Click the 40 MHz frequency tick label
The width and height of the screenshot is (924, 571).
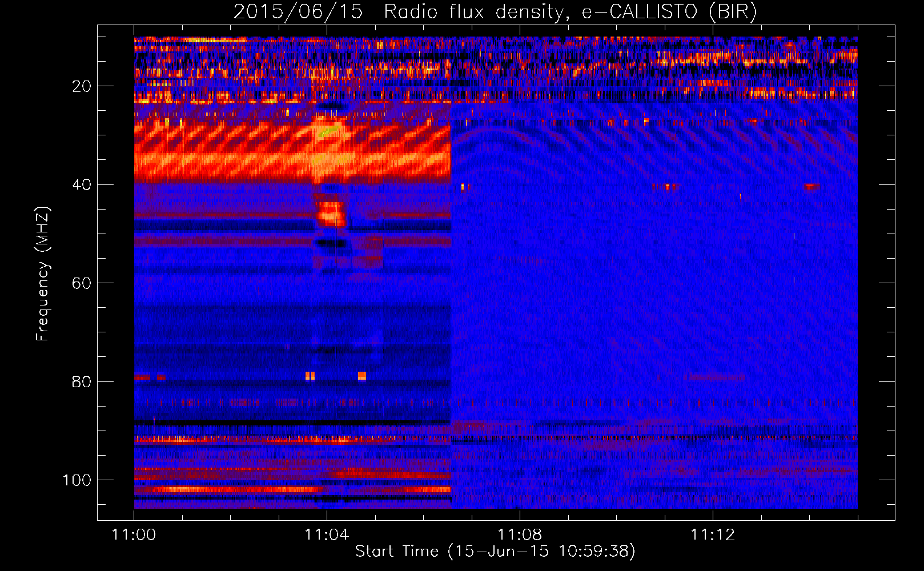[x=82, y=185]
